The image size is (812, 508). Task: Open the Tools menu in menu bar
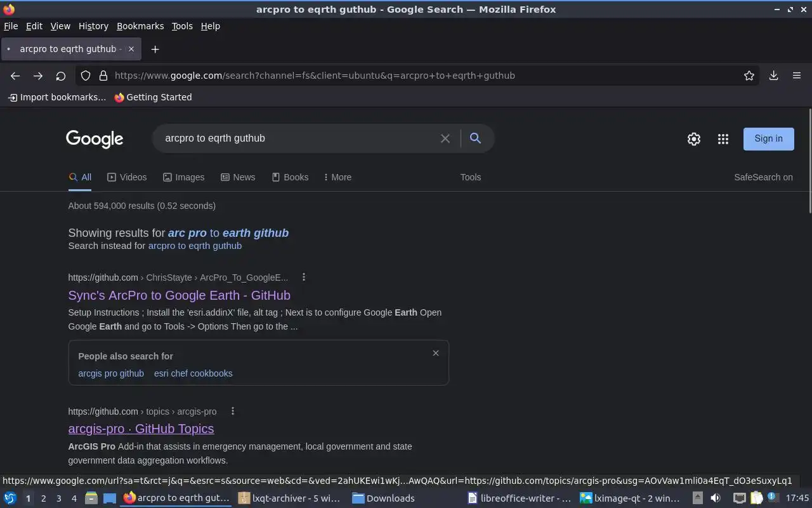click(x=182, y=26)
